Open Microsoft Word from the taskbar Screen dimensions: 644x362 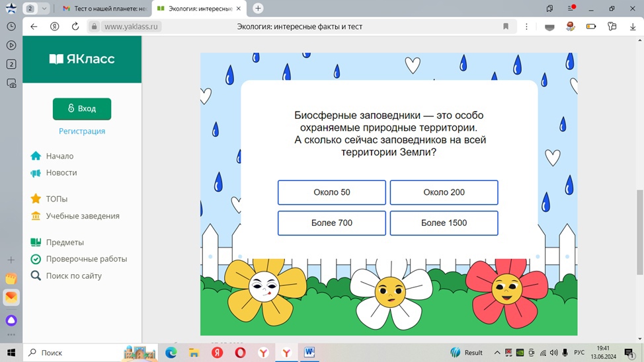309,353
